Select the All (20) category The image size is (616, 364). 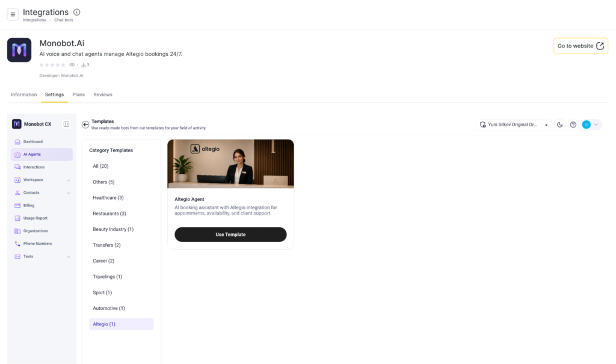pos(121,166)
